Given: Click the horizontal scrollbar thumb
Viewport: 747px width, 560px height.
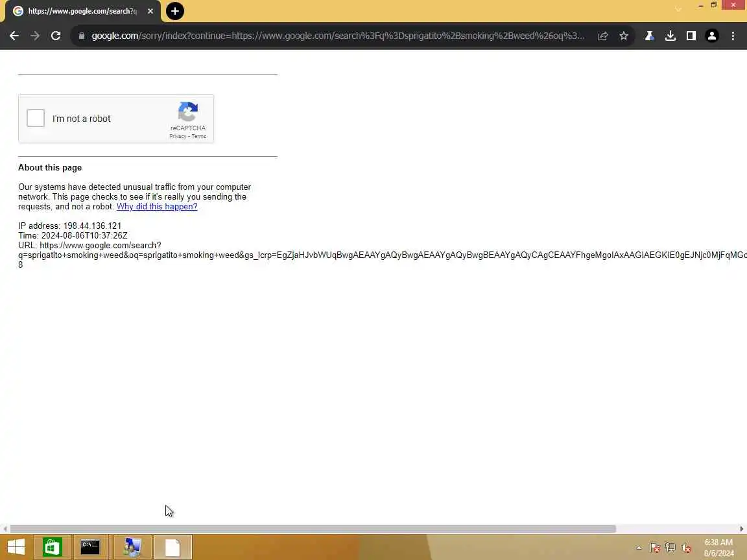Looking at the screenshot, I should tap(313, 529).
